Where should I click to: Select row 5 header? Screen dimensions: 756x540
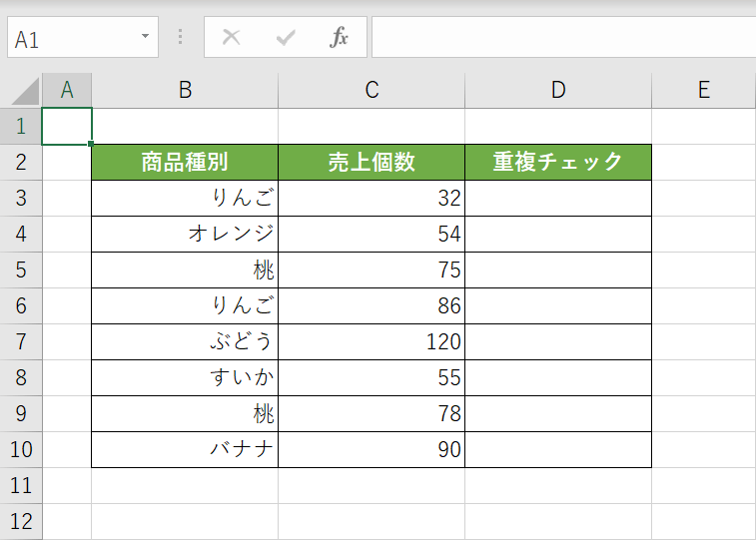(x=21, y=270)
